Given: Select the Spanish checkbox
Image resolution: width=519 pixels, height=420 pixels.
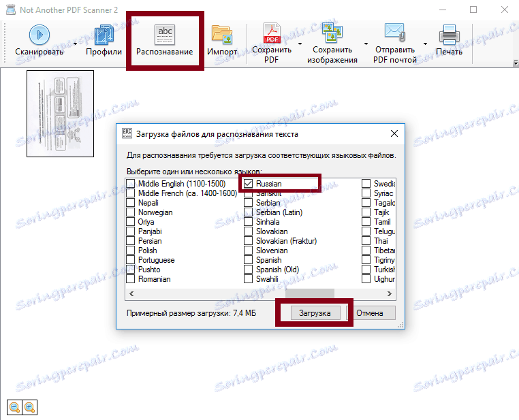Looking at the screenshot, I should 248,260.
